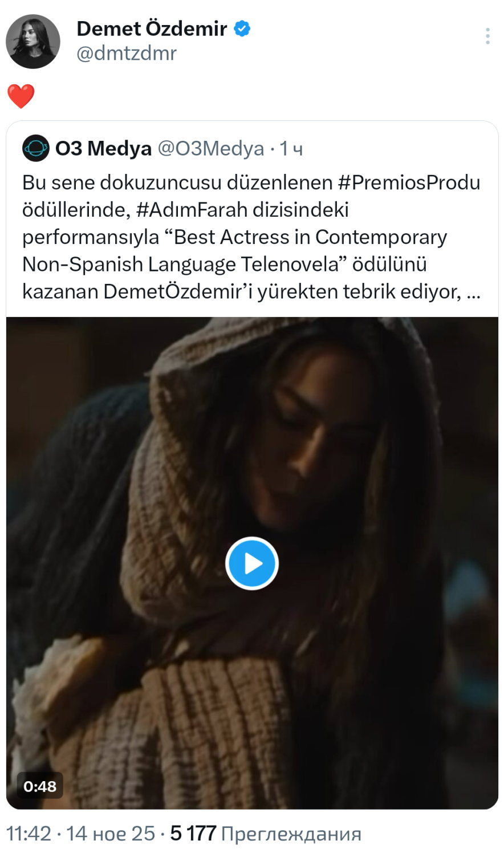Image resolution: width=504 pixels, height=861 pixels.
Task: Expand the truncated quoted text ellipsis
Action: point(473,292)
